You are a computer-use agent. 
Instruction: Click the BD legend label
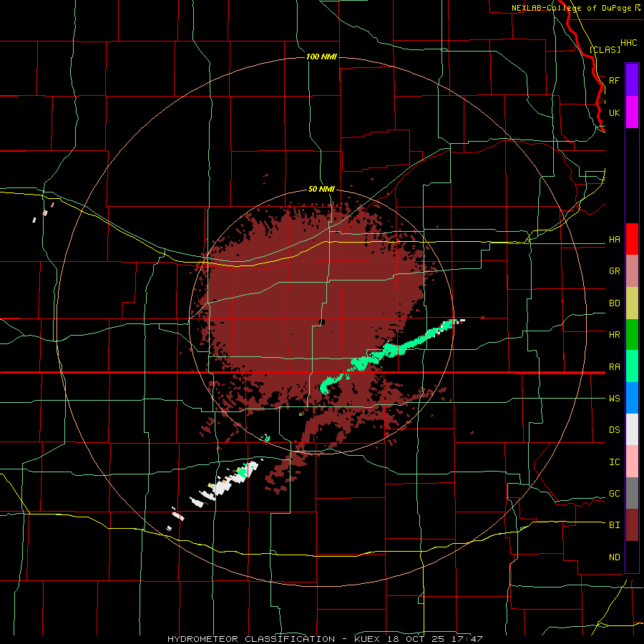614,303
